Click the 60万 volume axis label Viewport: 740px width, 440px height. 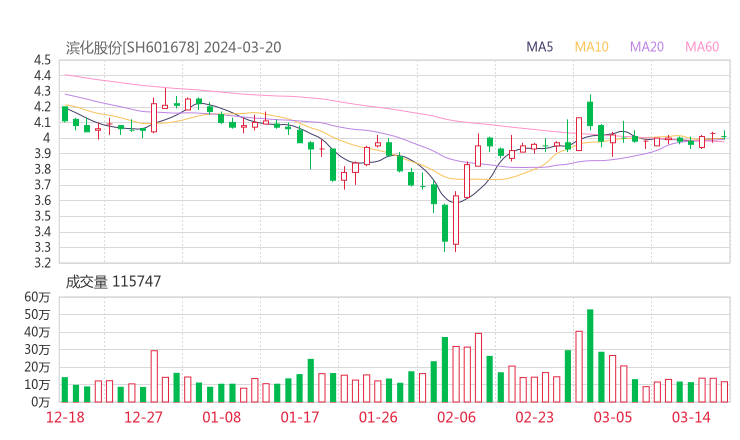tap(37, 297)
